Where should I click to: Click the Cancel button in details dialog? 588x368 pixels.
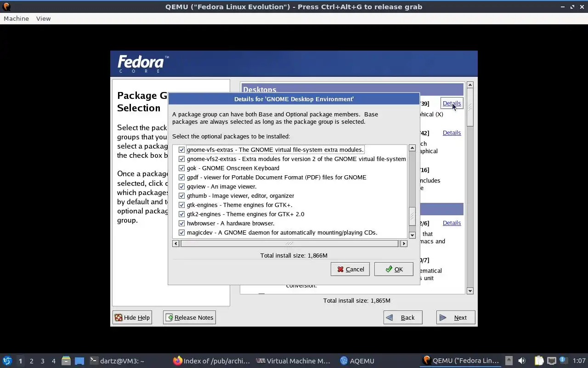[350, 269]
